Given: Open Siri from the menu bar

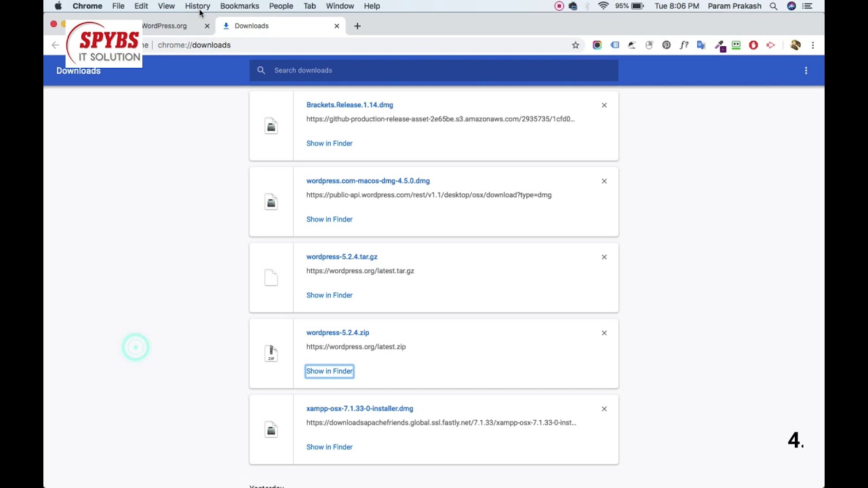Looking at the screenshot, I should point(791,6).
